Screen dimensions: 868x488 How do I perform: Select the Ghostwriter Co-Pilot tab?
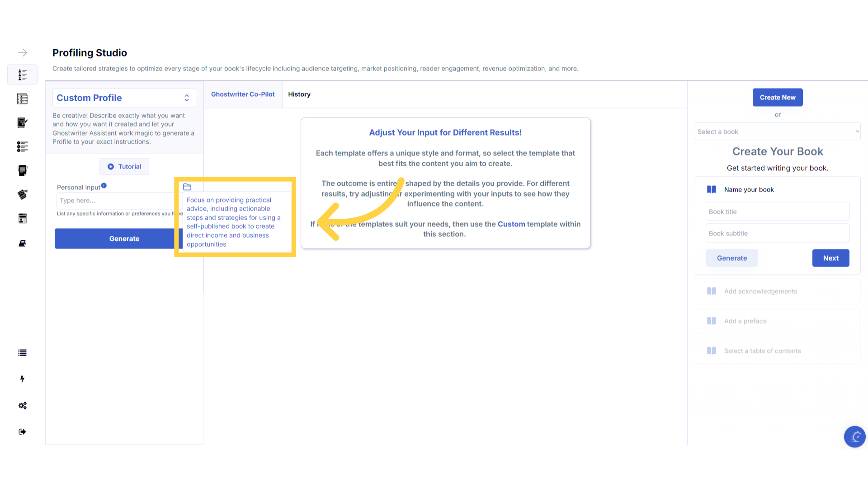pyautogui.click(x=243, y=94)
